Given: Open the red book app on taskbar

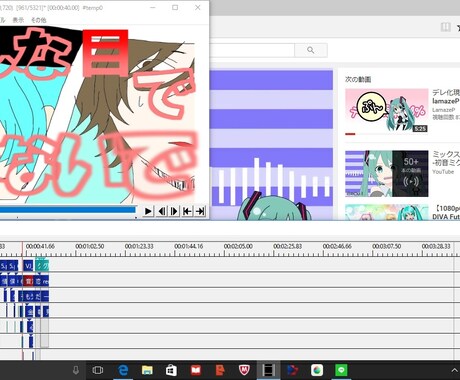Looking at the screenshot, I should 195,370.
